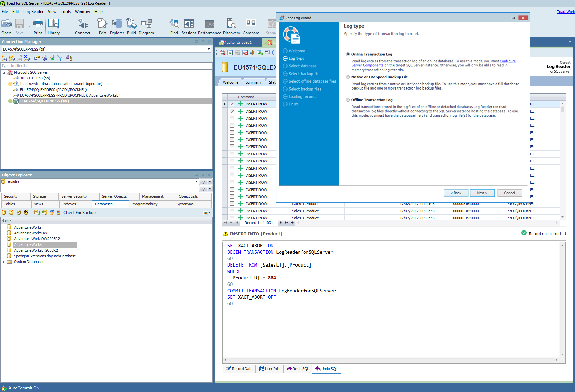Open the master database dropdown
Image resolution: width=575 pixels, height=392 pixels.
tap(196, 182)
